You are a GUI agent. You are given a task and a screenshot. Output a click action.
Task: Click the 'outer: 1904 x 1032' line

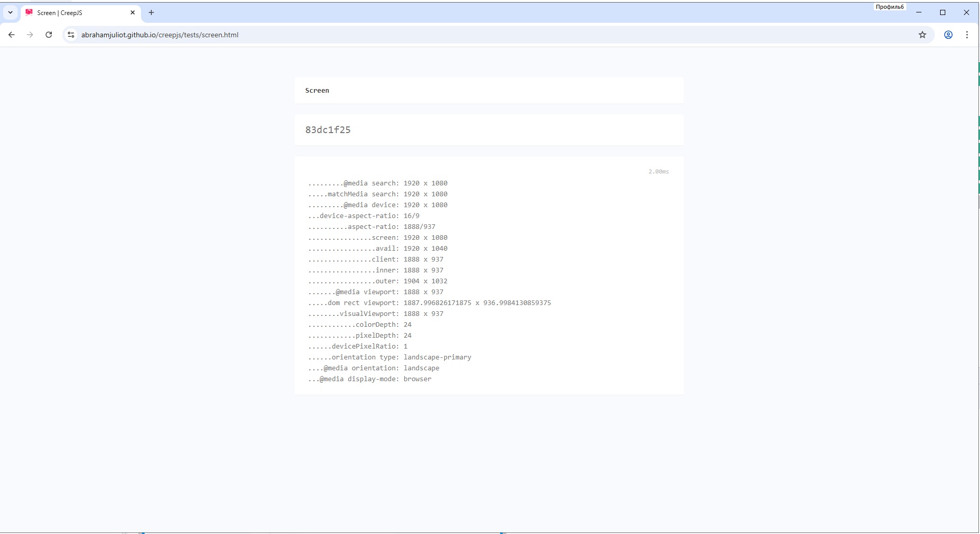378,281
